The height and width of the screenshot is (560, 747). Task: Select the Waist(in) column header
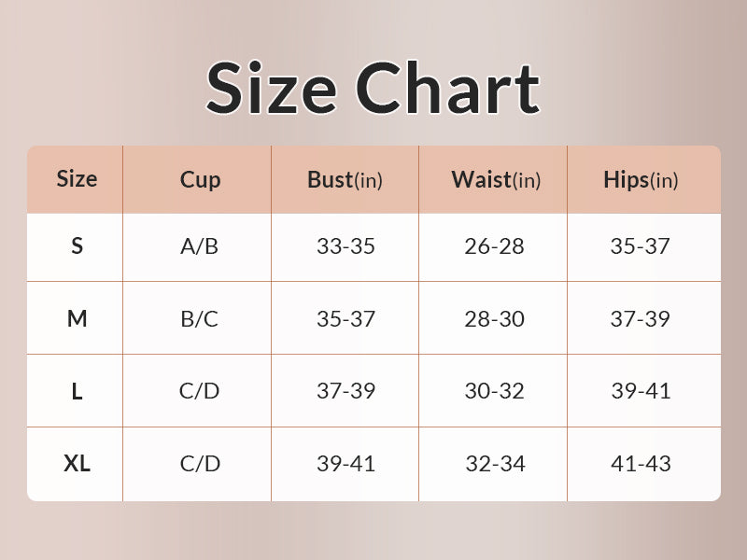(495, 180)
